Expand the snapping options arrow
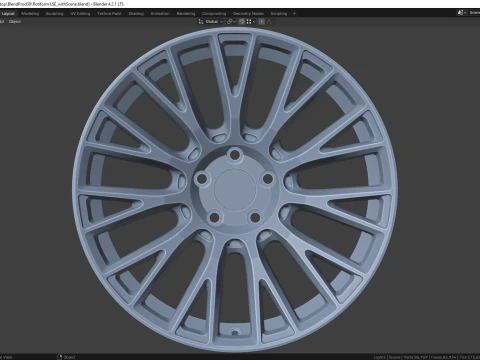 click(254, 22)
